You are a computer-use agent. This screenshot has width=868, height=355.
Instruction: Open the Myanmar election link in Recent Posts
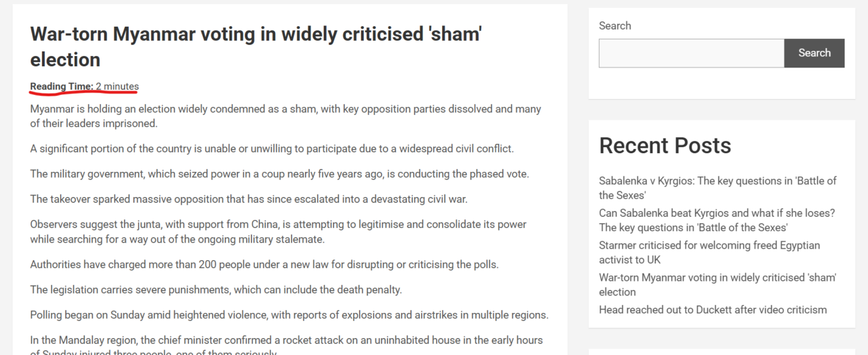pyautogui.click(x=717, y=284)
